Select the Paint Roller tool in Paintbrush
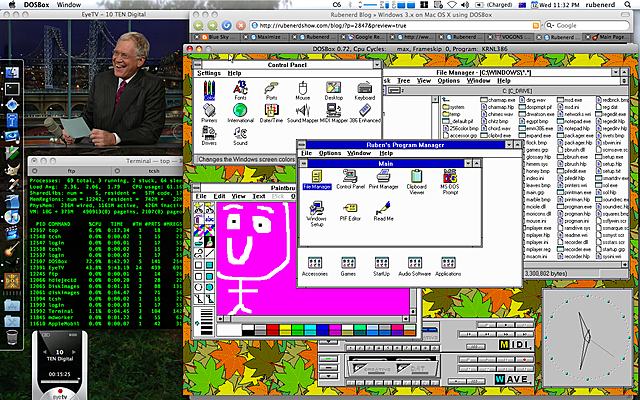 pyautogui.click(x=199, y=242)
